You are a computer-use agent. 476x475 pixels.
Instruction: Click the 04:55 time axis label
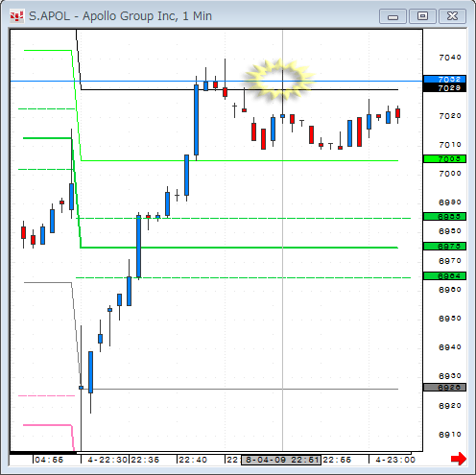coord(49,460)
